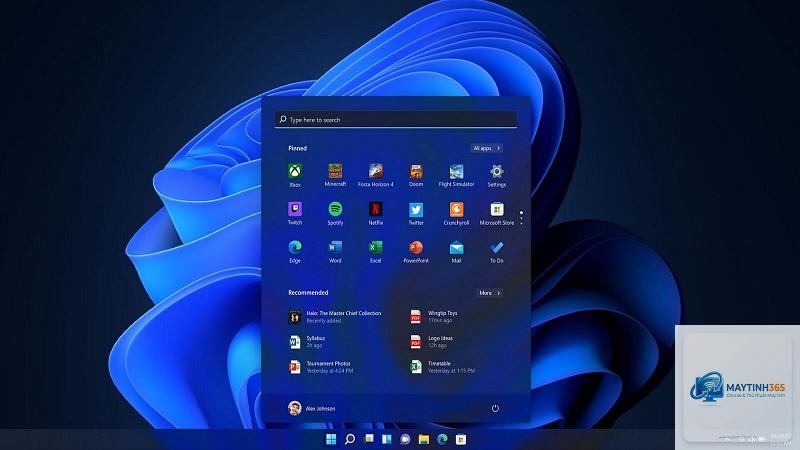This screenshot has height=450, width=800.
Task: Open the Chat icon on taskbar
Action: 405,439
